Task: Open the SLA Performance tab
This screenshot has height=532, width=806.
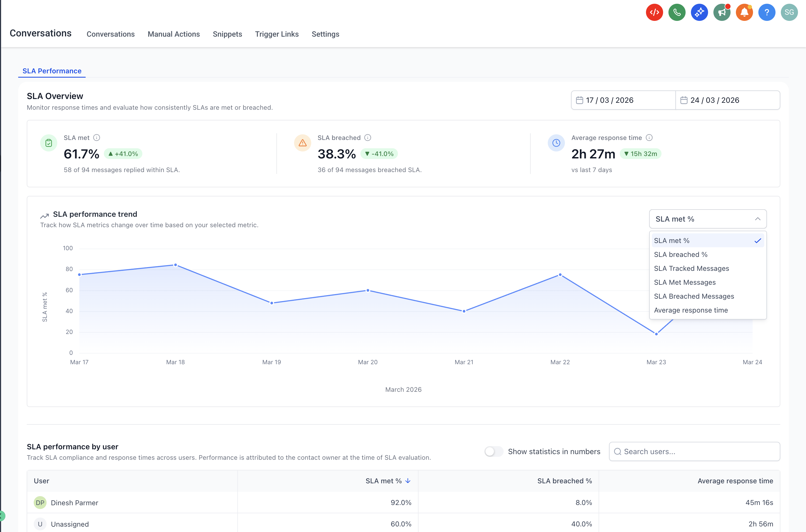Action: (52, 71)
